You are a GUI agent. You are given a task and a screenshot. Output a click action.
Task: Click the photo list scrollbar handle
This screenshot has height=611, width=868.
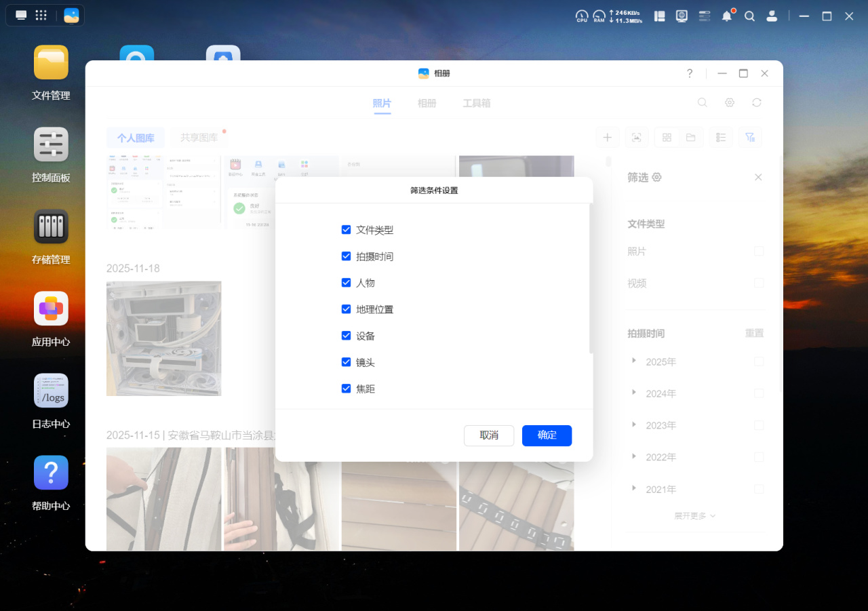point(608,161)
